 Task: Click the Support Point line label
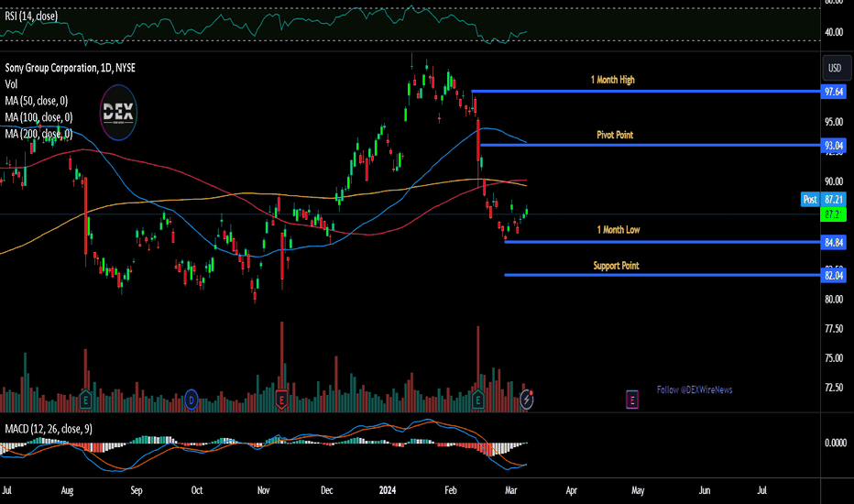click(x=616, y=266)
